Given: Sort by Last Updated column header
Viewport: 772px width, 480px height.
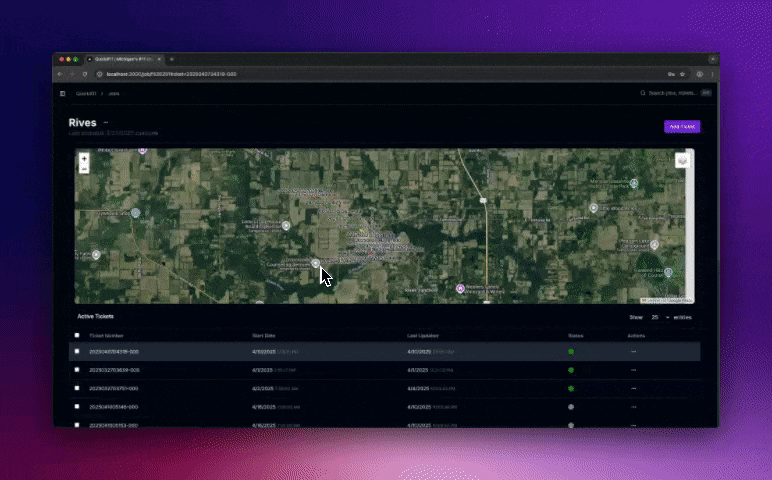Looking at the screenshot, I should 423,336.
